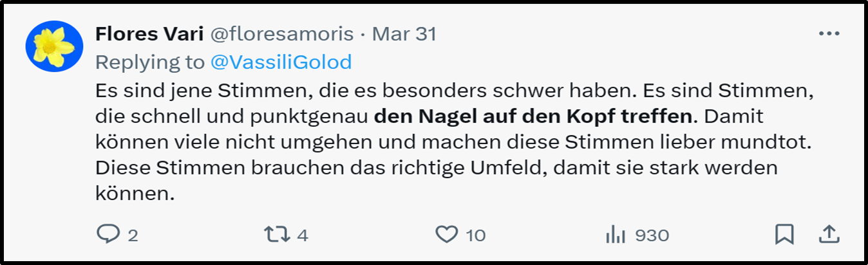The image size is (868, 265).
Task: Bookmark this post by Flores Vari
Action: point(784,235)
